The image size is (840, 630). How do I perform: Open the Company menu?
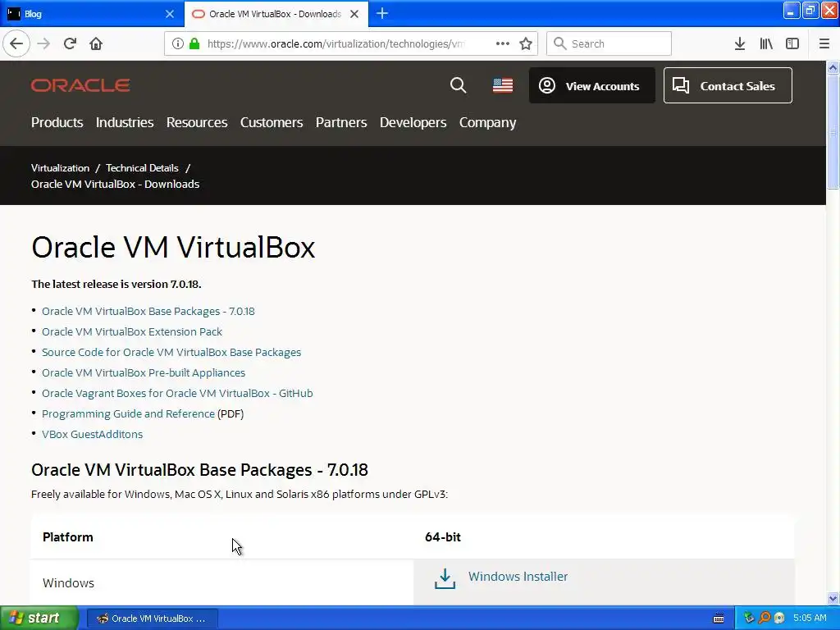click(x=487, y=123)
